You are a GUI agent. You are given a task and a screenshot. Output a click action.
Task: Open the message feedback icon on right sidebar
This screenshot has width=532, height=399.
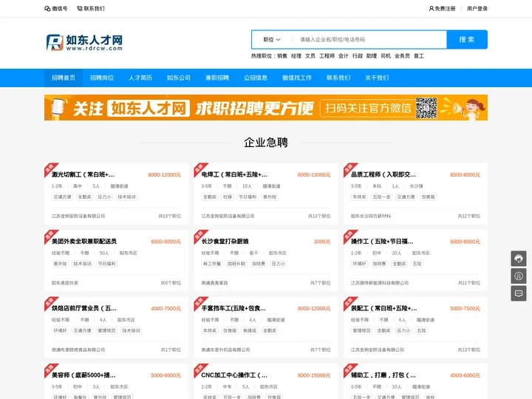point(519,293)
